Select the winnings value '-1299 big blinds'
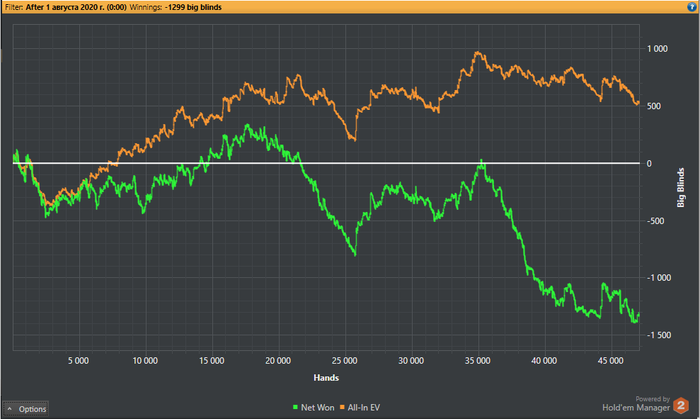700x419 pixels. click(x=193, y=7)
